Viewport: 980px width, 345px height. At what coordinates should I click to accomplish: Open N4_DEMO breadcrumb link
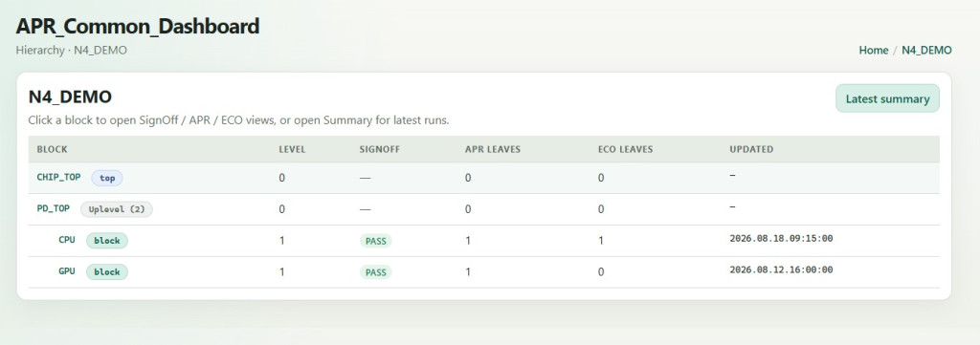(x=926, y=51)
